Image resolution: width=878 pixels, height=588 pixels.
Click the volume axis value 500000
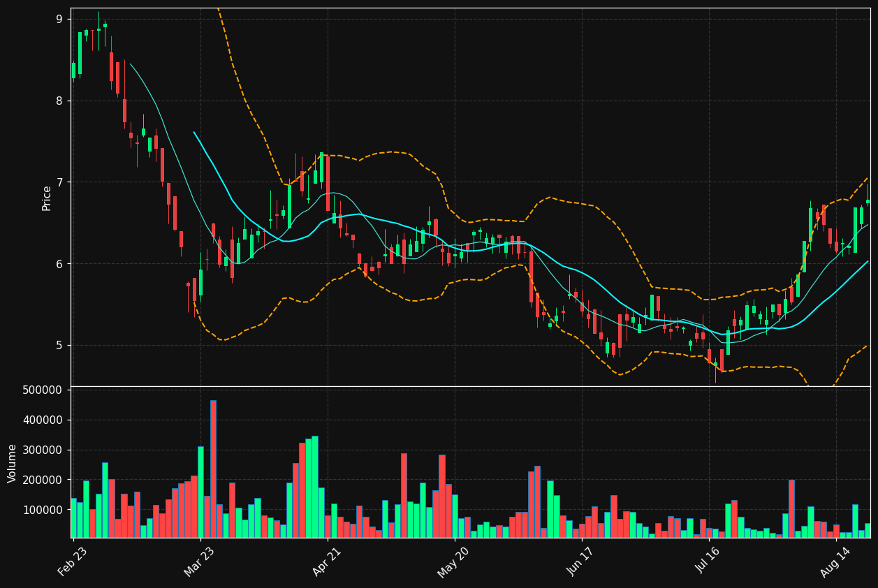pos(43,390)
